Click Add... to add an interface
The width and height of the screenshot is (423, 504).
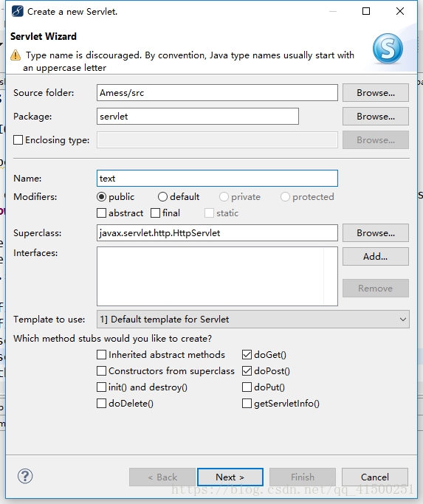376,257
